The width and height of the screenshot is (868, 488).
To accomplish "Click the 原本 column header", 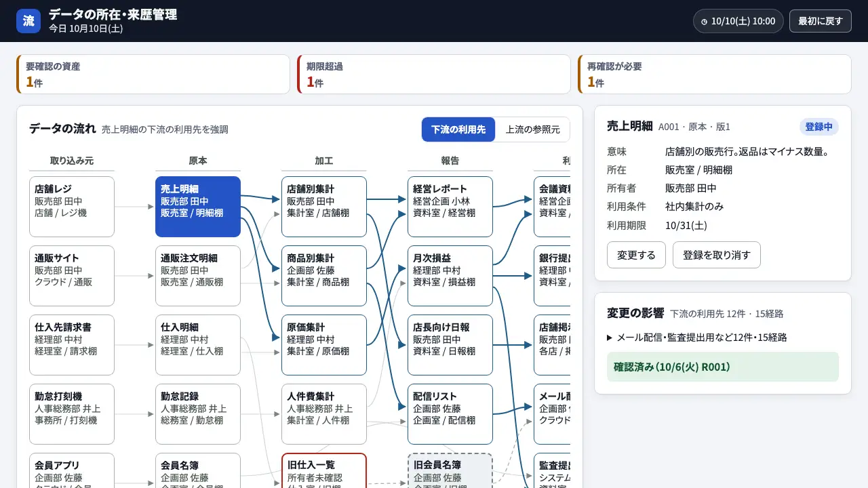I will [198, 161].
